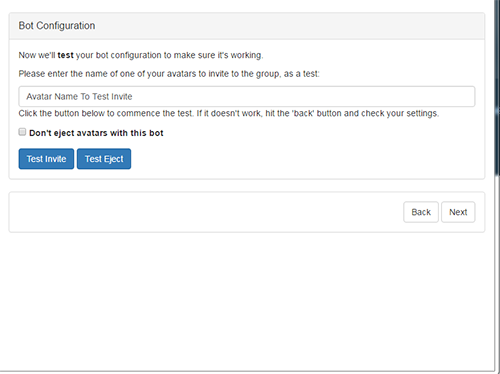This screenshot has width=500, height=374.
Task: Click the "Don't eject avatars with this bot" label
Action: (96, 133)
